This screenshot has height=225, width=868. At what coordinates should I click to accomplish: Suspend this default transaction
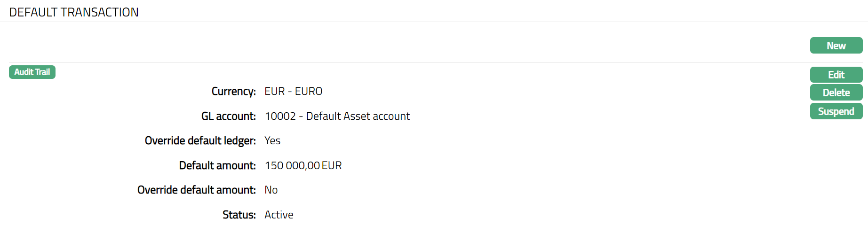point(836,111)
